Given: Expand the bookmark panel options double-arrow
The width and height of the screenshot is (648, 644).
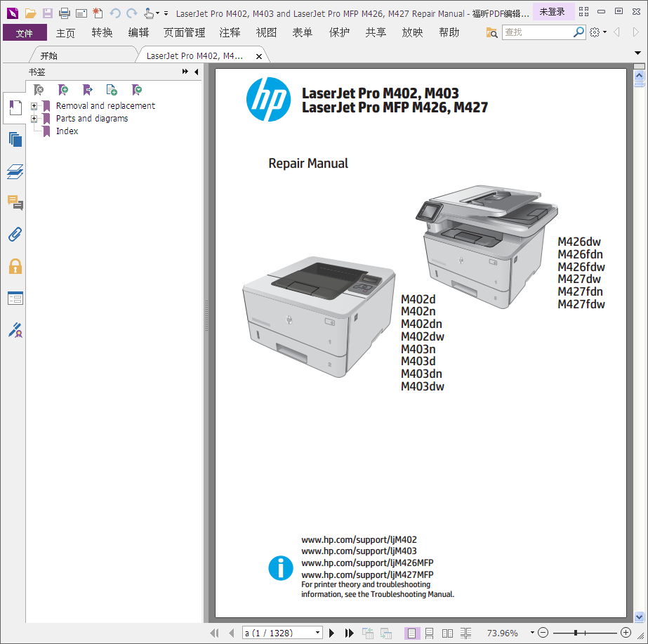Looking at the screenshot, I should [x=185, y=72].
